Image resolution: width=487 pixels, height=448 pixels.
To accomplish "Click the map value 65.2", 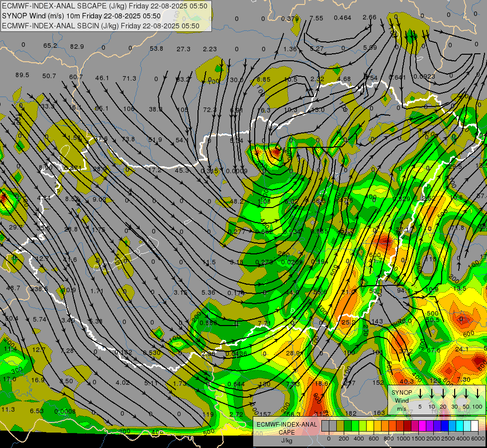I will [50, 46].
